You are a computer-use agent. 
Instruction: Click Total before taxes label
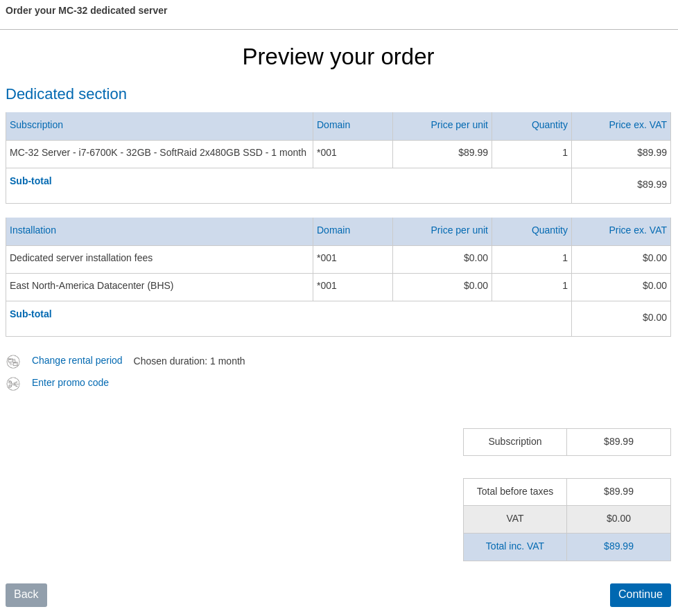click(x=515, y=491)
